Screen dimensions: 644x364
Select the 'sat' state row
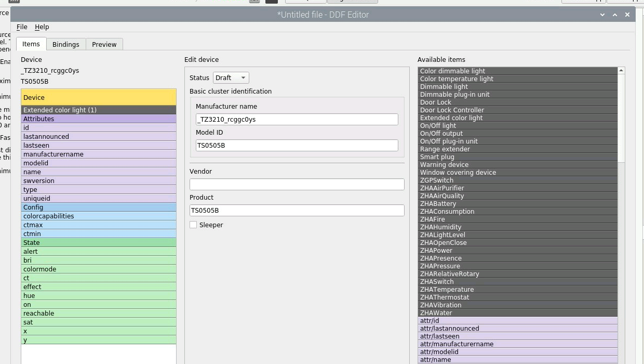coord(99,322)
